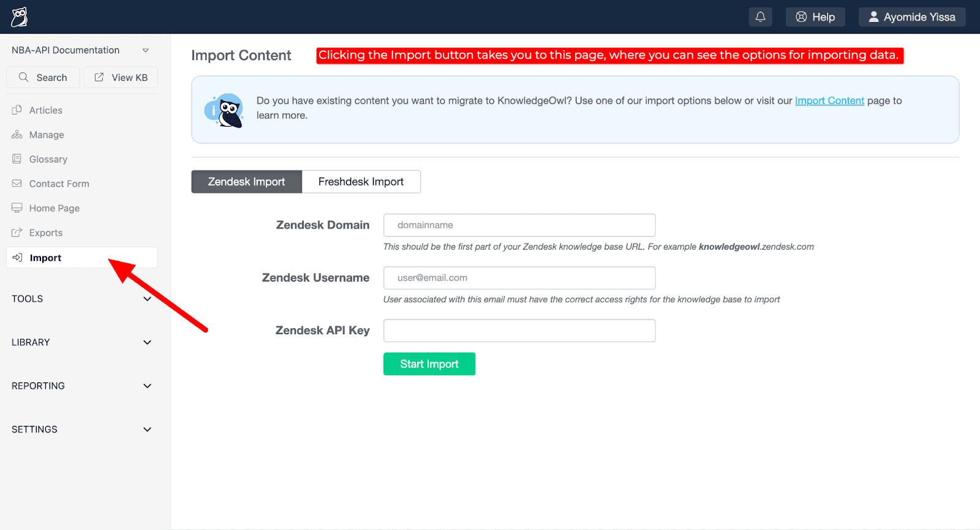Open the Import Content link
980x530 pixels.
[829, 100]
